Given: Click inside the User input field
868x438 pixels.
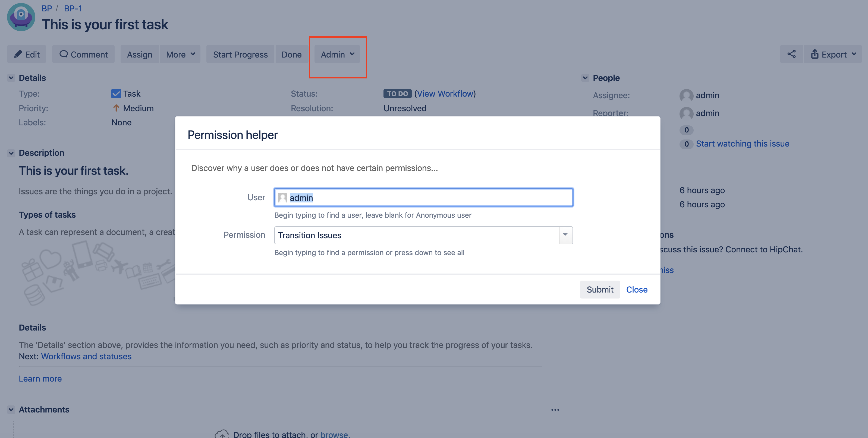Looking at the screenshot, I should (x=423, y=197).
